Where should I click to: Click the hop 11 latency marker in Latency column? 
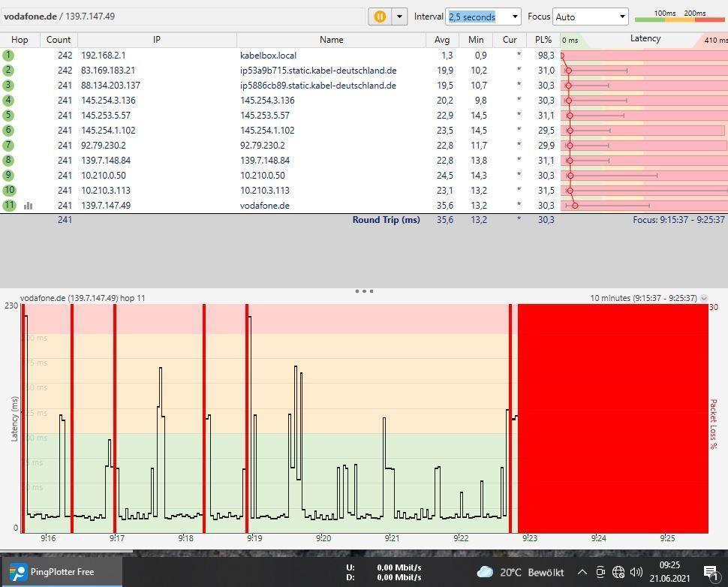coord(575,205)
